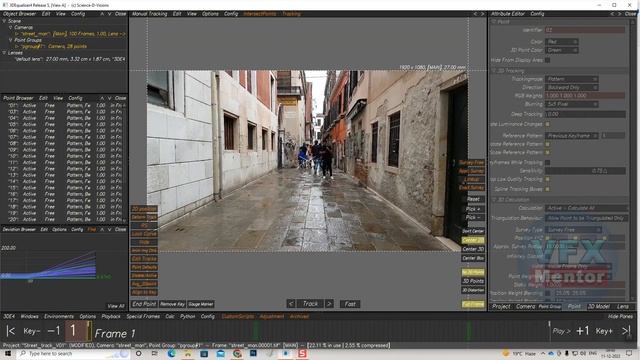The width and height of the screenshot is (640, 360).
Task: Collapse the Cameras tree node
Action: (x=11, y=27)
